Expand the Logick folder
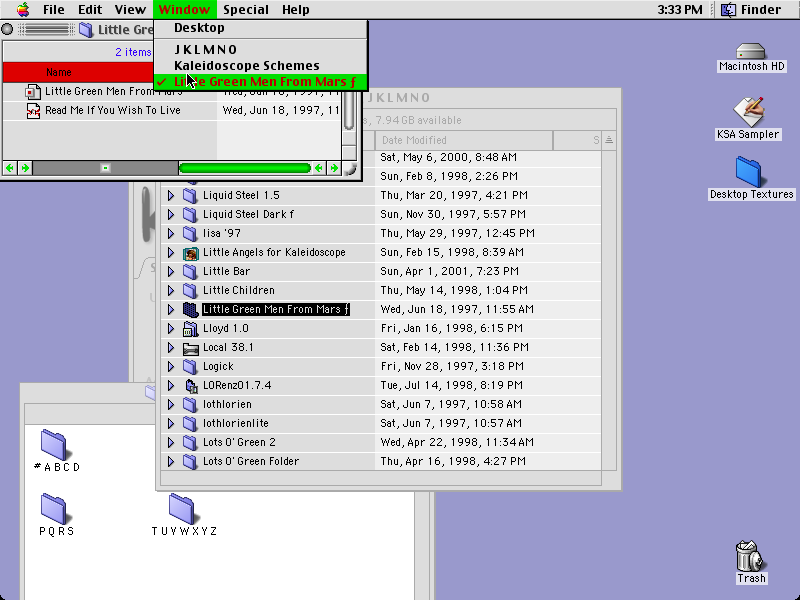Image resolution: width=800 pixels, height=600 pixels. click(x=171, y=366)
